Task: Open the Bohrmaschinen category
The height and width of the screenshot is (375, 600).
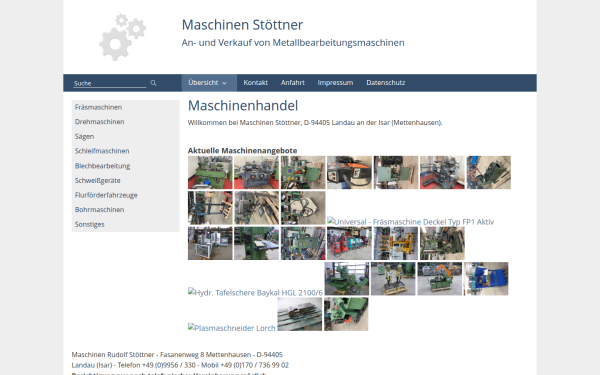Action: 99,210
